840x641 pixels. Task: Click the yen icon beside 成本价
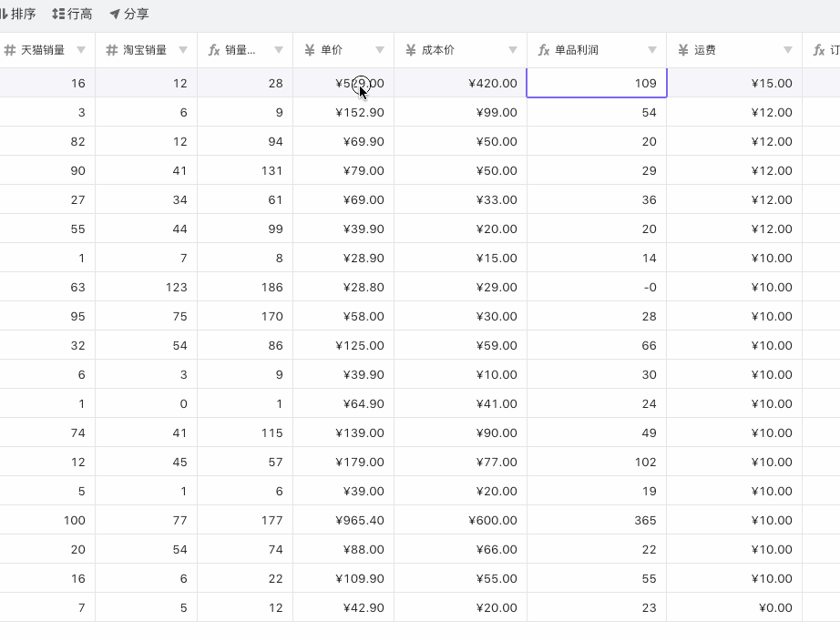[x=411, y=50]
